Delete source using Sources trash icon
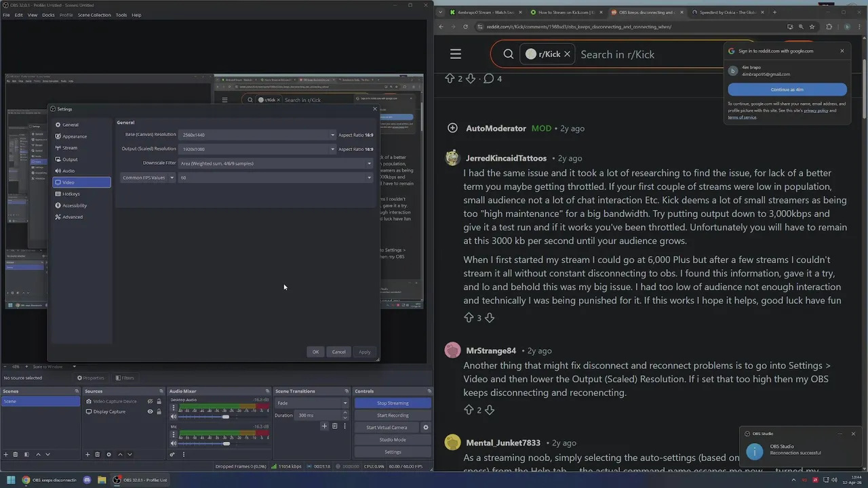 pyautogui.click(x=97, y=454)
